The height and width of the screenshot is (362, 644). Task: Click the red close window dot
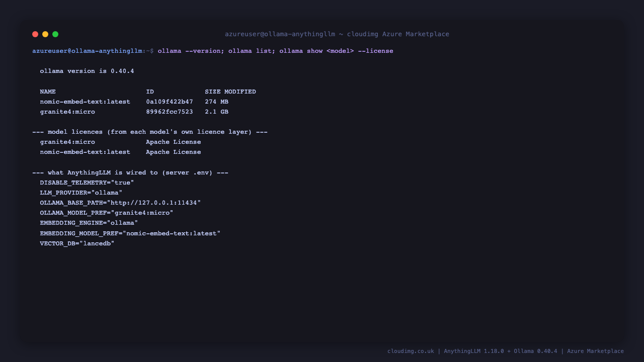(35, 34)
